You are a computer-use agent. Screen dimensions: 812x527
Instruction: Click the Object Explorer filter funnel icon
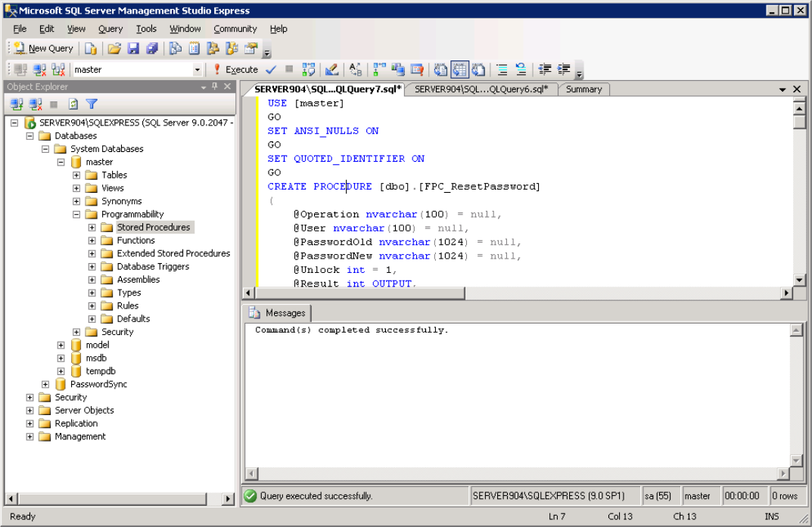(x=92, y=104)
